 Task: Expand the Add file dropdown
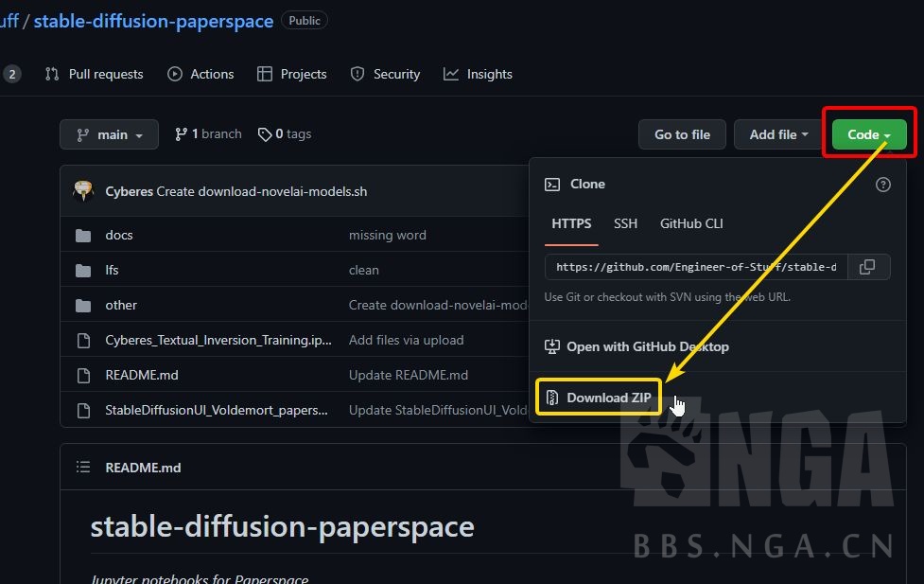[777, 133]
